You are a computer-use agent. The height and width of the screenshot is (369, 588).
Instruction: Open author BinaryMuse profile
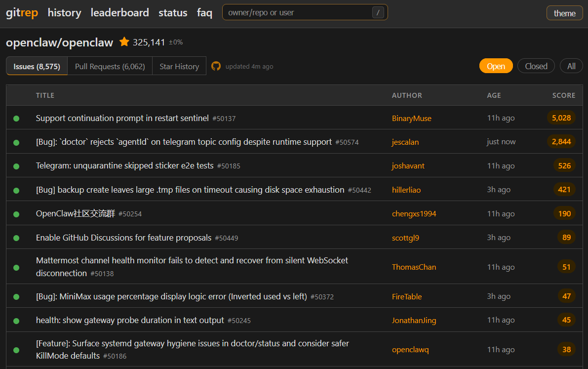click(411, 118)
